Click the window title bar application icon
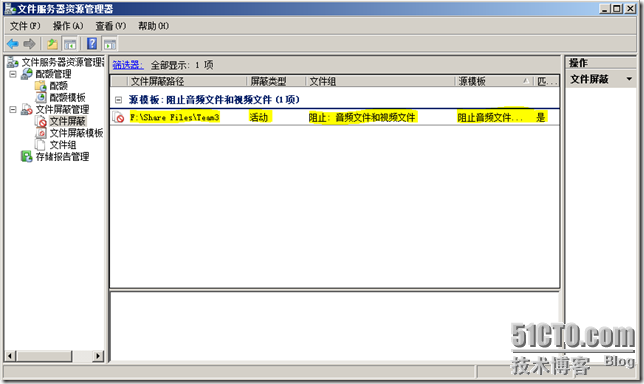 coord(10,9)
